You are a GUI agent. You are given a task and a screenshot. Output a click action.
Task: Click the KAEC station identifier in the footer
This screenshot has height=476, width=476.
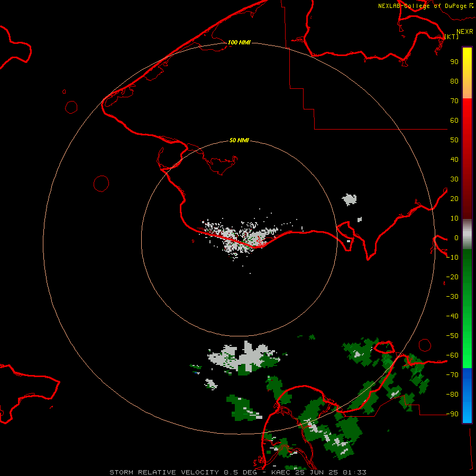(x=282, y=472)
